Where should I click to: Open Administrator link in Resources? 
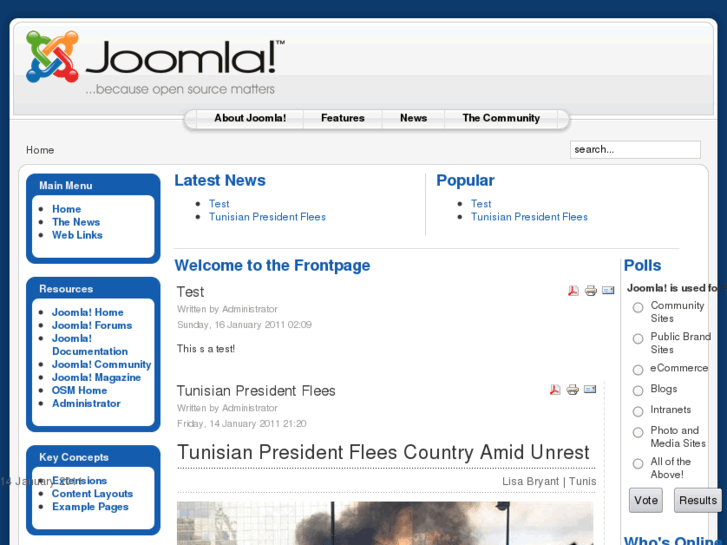click(x=86, y=404)
